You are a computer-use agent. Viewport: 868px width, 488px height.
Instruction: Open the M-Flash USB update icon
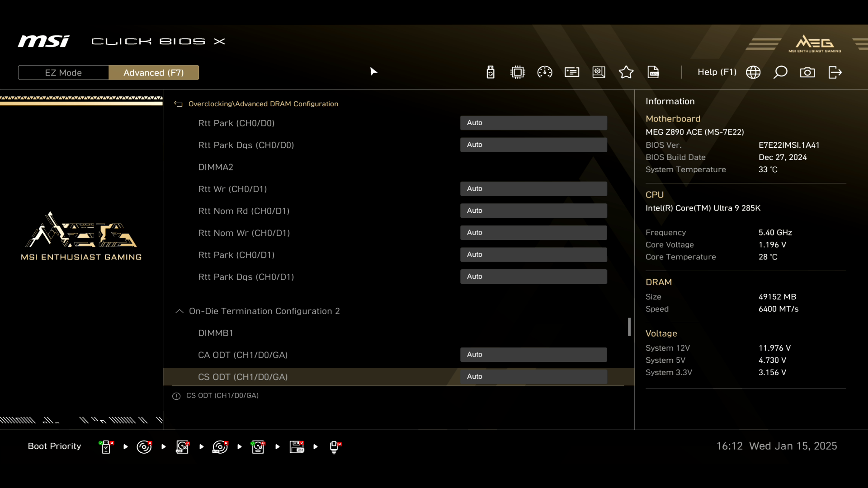[491, 72]
